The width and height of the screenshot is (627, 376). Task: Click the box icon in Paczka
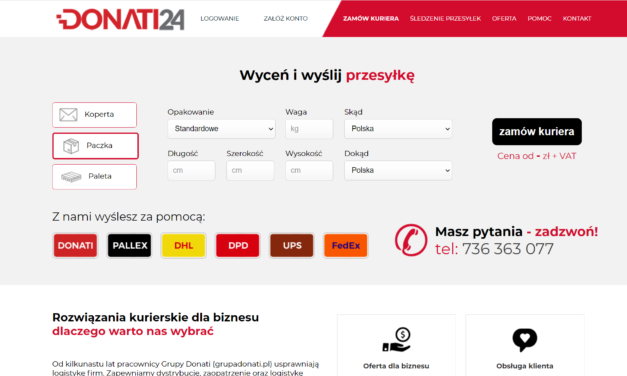pos(71,146)
